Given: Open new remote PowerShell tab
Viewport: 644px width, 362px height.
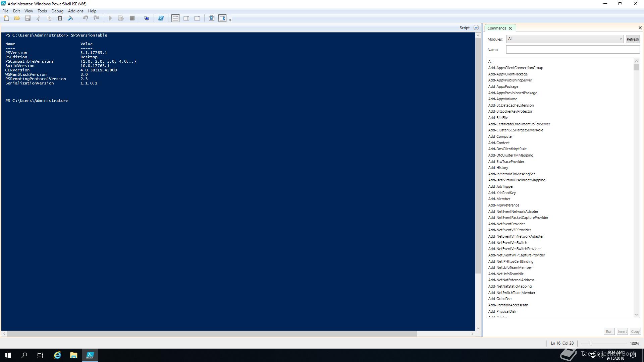Looking at the screenshot, I should coord(147,18).
